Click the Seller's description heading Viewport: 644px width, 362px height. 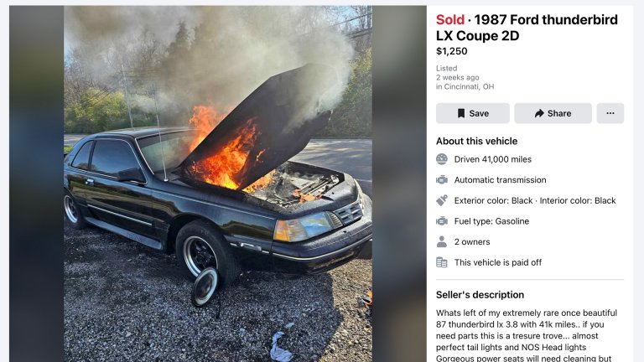tap(480, 295)
